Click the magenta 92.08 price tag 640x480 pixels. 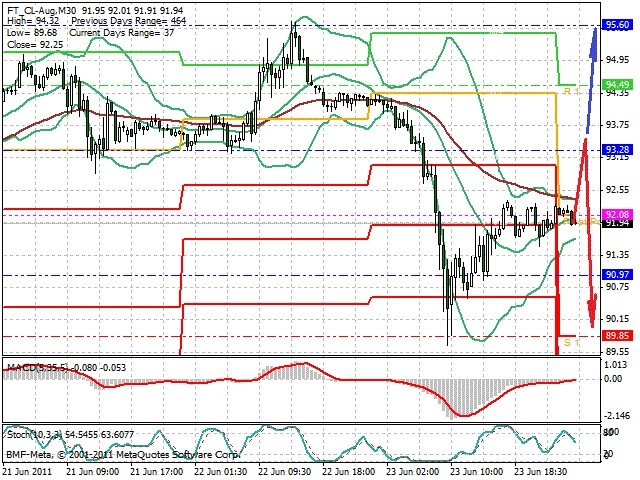coord(617,214)
